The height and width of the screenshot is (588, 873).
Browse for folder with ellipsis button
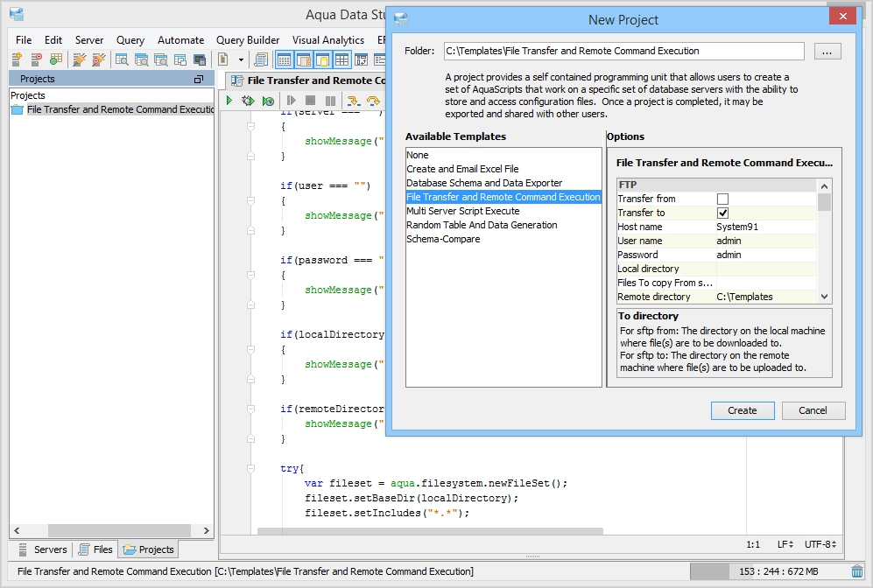(827, 52)
